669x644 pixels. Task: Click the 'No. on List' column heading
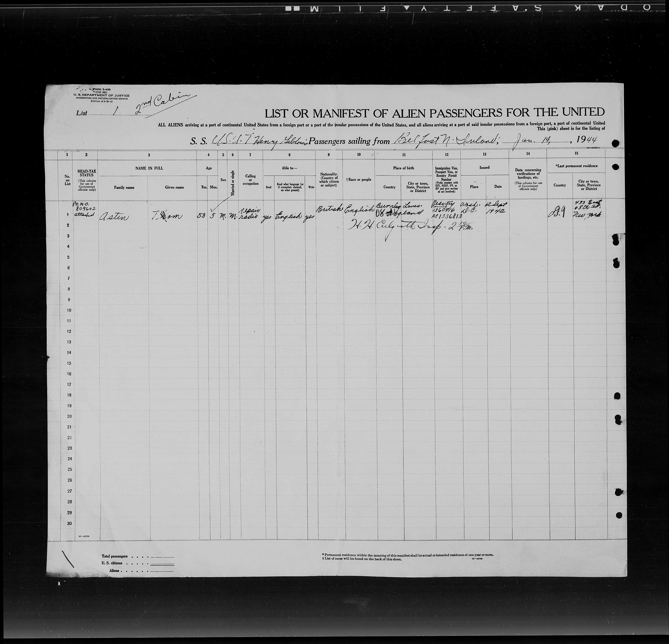68,180
